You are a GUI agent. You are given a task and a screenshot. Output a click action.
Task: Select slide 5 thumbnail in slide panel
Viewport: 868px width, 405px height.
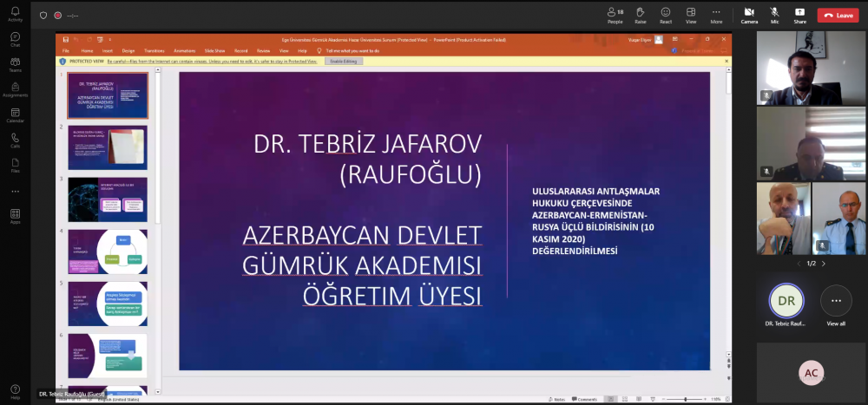point(108,304)
